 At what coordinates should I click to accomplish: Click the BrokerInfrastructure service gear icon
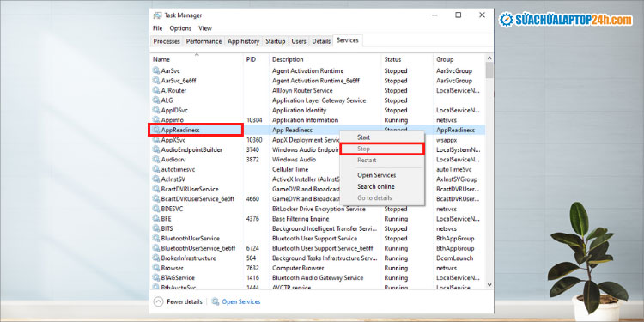(x=156, y=258)
